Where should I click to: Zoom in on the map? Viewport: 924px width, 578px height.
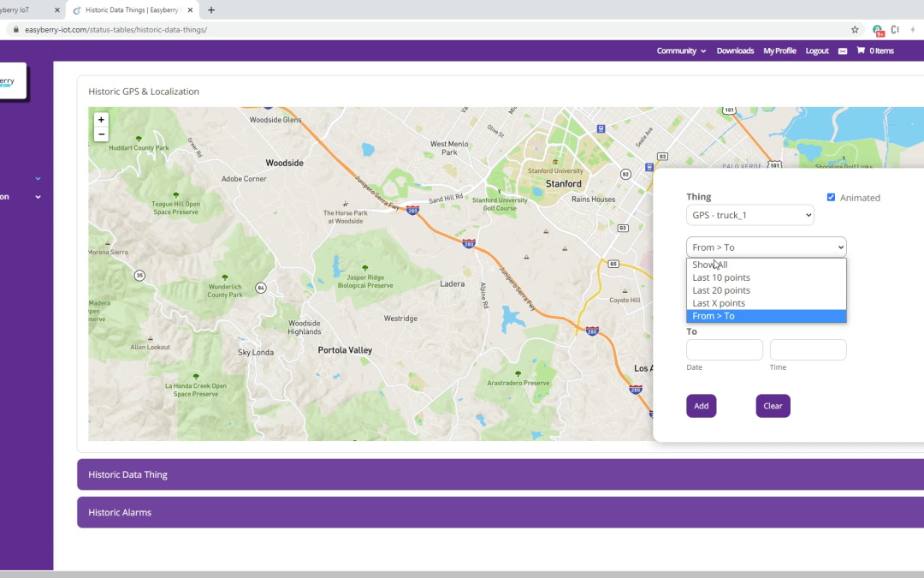101,120
